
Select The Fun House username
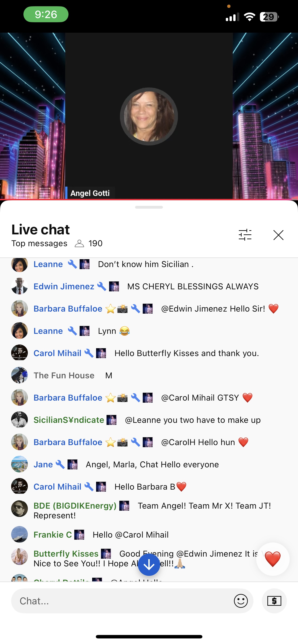(64, 375)
